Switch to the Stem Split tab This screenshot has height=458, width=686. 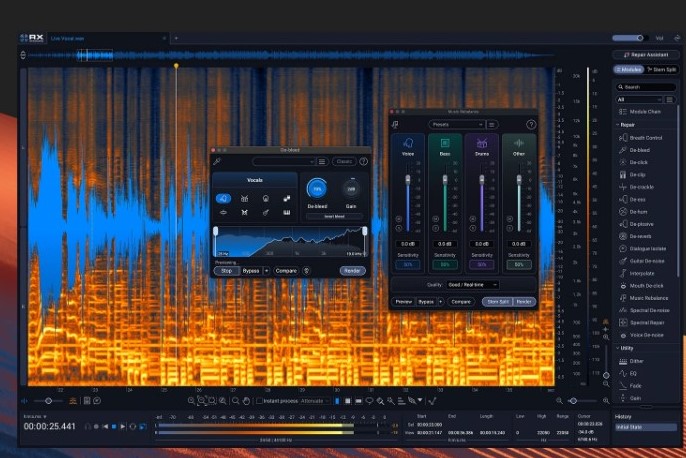click(661, 70)
